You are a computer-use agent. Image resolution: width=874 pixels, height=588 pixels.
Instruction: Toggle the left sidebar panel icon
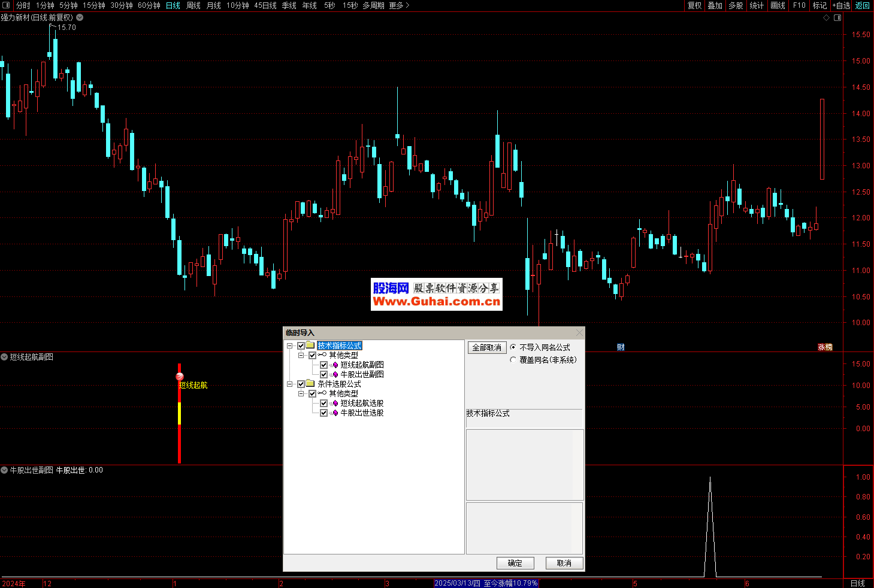click(7, 5)
